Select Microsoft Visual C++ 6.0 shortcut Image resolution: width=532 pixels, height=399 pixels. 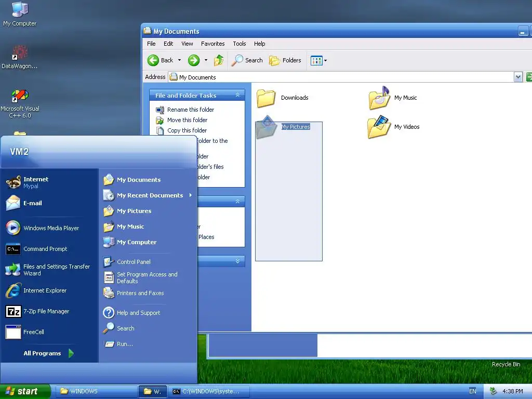[x=20, y=104]
